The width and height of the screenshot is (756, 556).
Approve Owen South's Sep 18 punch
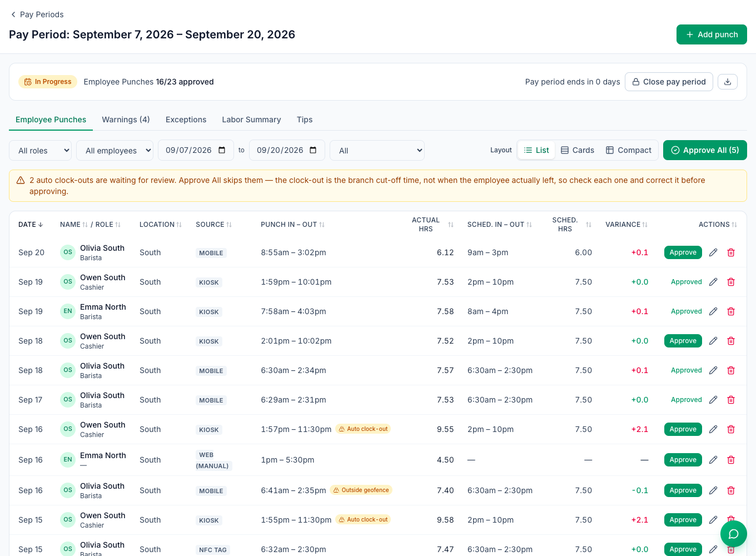683,341
